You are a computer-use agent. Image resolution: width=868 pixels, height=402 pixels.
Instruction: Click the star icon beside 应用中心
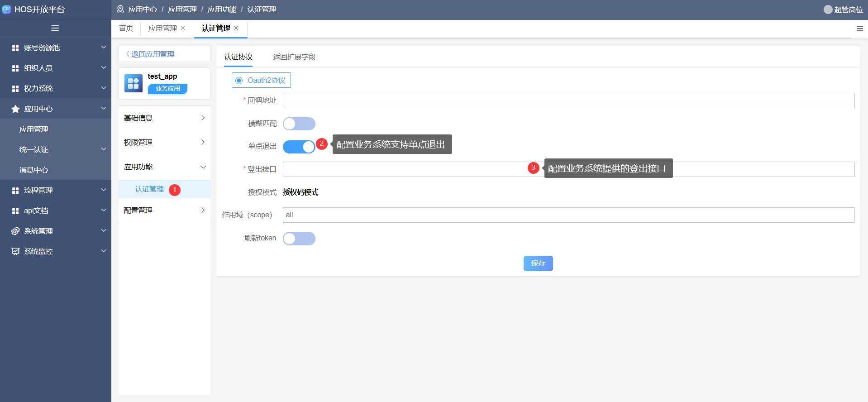coord(15,109)
